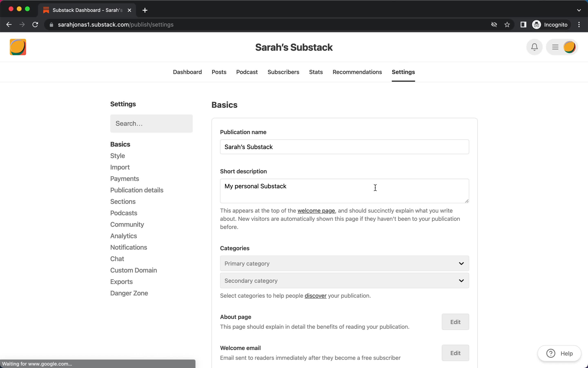Open the Incognito profile indicator
The width and height of the screenshot is (588, 368).
coord(550,25)
